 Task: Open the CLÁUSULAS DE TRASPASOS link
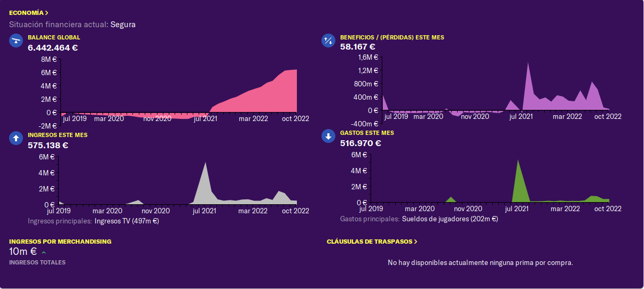pos(372,242)
